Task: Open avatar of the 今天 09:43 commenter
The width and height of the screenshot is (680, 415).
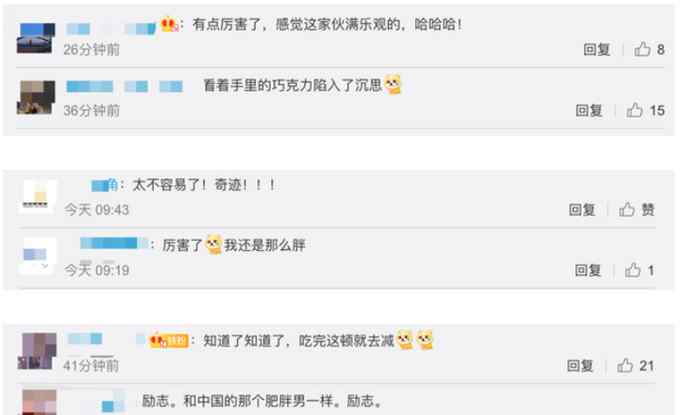Action: coord(37,197)
